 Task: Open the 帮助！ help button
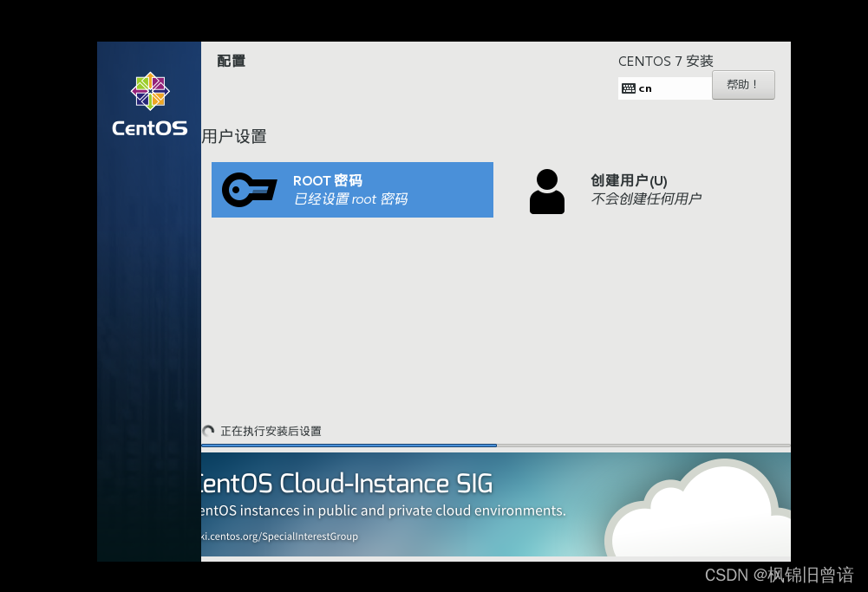(742, 84)
